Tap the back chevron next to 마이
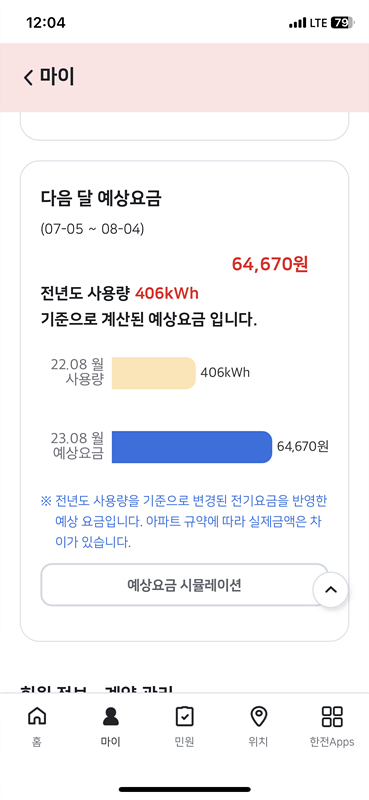Image resolution: width=369 pixels, height=800 pixels. point(28,78)
